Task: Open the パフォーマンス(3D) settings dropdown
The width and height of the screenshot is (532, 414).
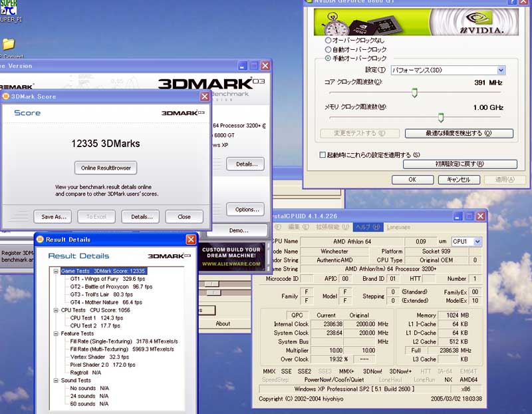Action: [448, 71]
